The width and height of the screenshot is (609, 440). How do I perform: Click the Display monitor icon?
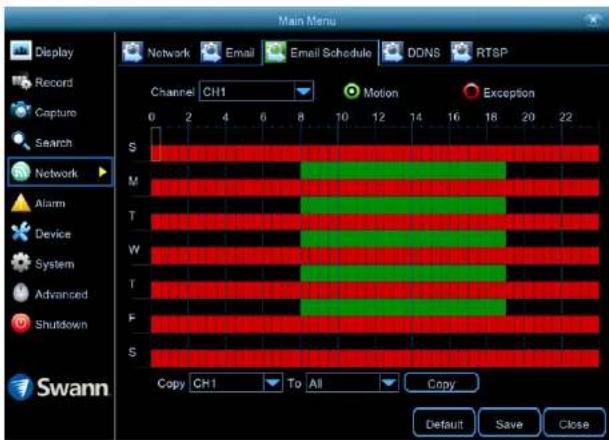(x=20, y=51)
